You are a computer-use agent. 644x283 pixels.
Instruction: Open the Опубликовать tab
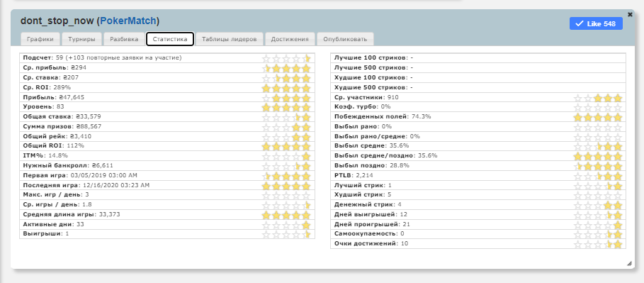point(345,39)
